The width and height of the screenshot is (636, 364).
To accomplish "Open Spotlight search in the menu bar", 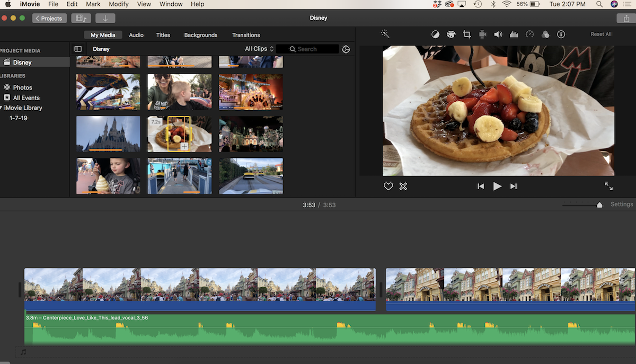I will [x=599, y=4].
